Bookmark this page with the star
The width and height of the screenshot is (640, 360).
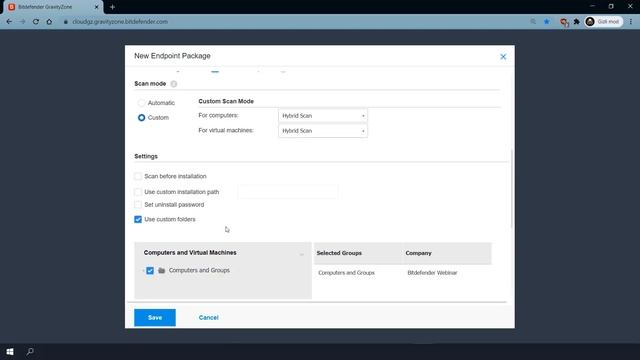coord(547,22)
